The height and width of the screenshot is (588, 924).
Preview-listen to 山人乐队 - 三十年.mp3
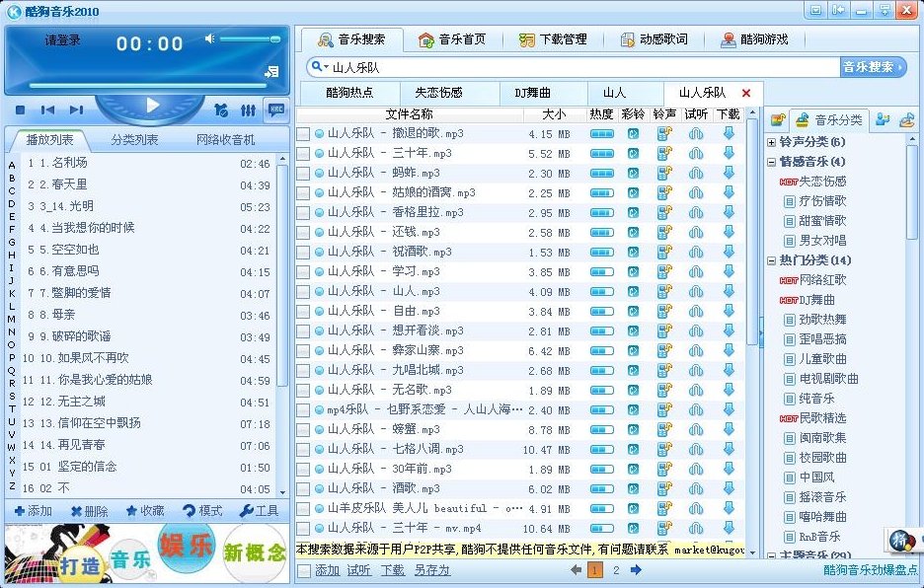pos(696,154)
